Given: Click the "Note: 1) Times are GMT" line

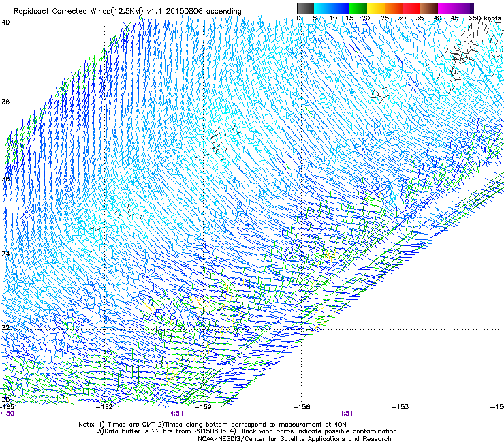Looking at the screenshot, I should (x=212, y=425).
